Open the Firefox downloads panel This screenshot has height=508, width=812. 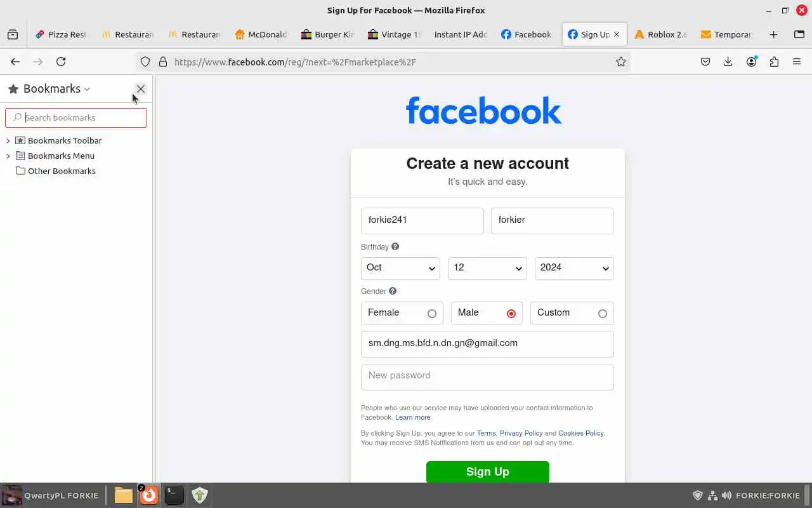[728, 62]
